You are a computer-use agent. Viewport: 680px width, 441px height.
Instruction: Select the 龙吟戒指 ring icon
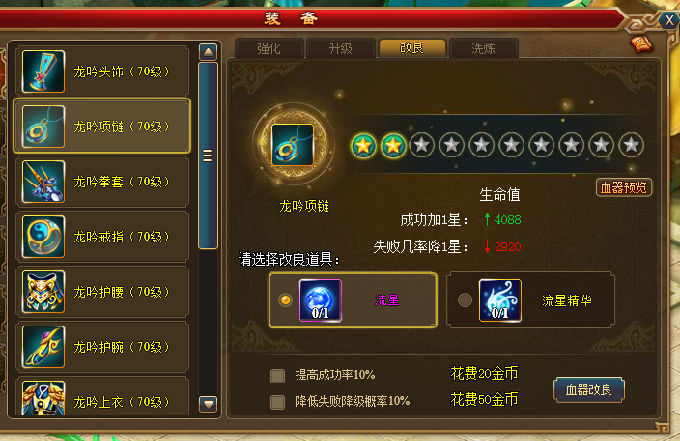[43, 236]
